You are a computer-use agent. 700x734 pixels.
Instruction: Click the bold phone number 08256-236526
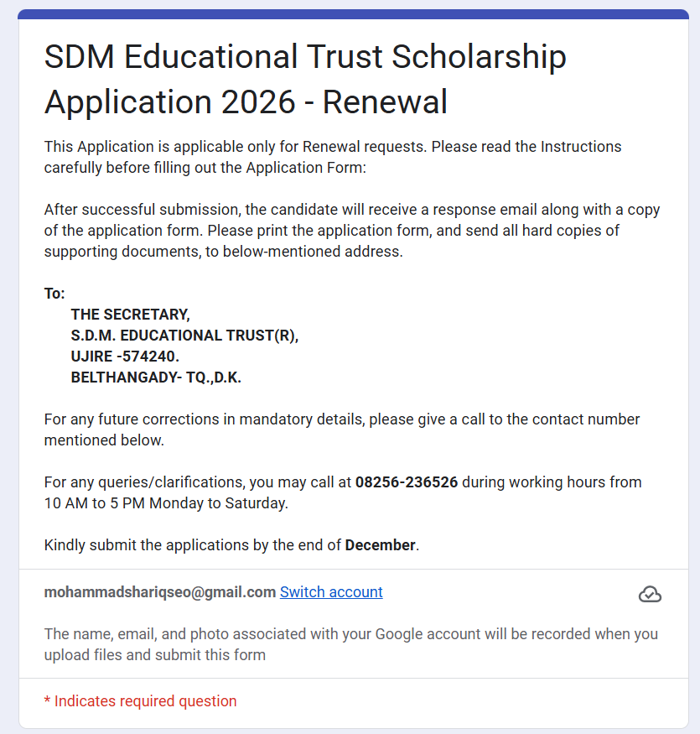(x=406, y=482)
